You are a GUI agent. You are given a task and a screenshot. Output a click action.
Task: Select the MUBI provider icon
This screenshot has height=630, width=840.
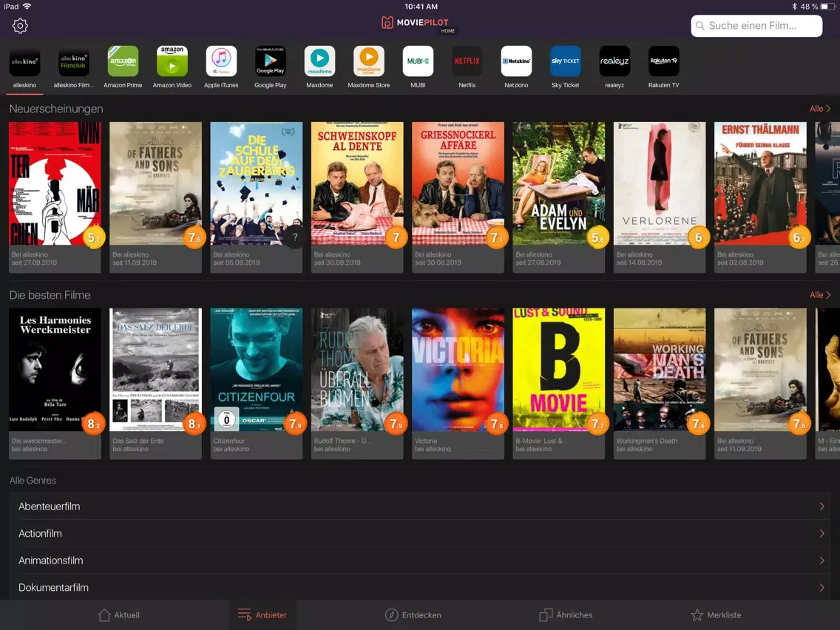(418, 61)
